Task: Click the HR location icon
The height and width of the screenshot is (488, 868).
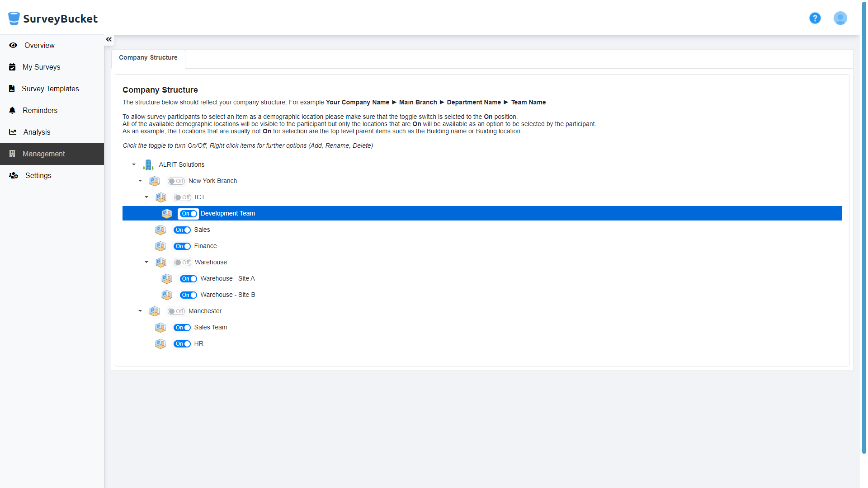Action: point(160,344)
